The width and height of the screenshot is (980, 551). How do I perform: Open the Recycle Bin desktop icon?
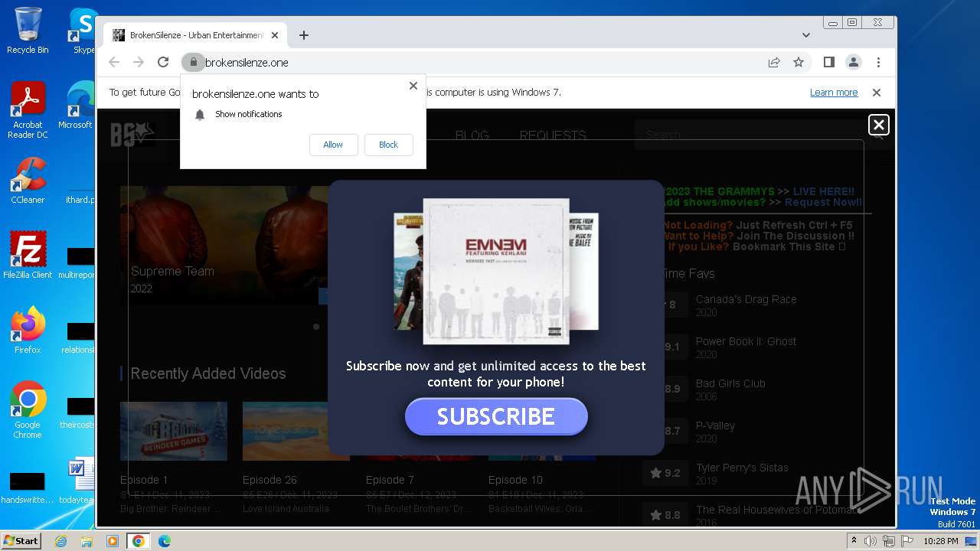coord(28,31)
